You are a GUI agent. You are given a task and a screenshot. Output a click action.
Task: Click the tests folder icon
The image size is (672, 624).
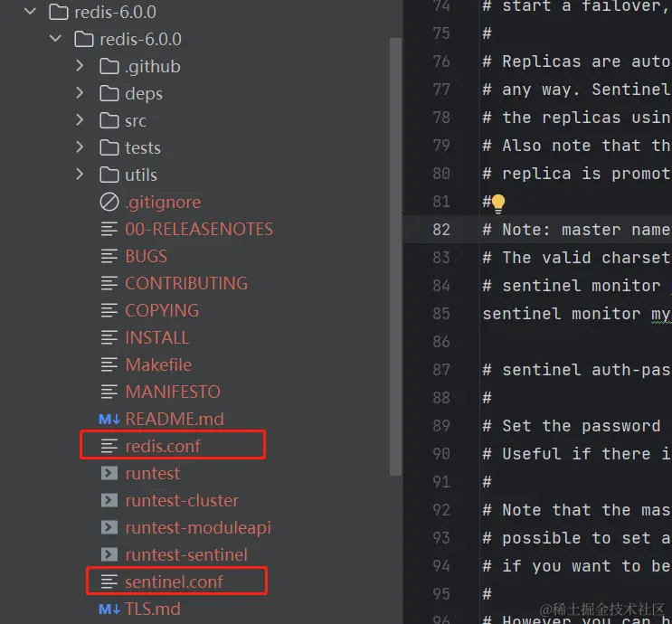tap(109, 147)
